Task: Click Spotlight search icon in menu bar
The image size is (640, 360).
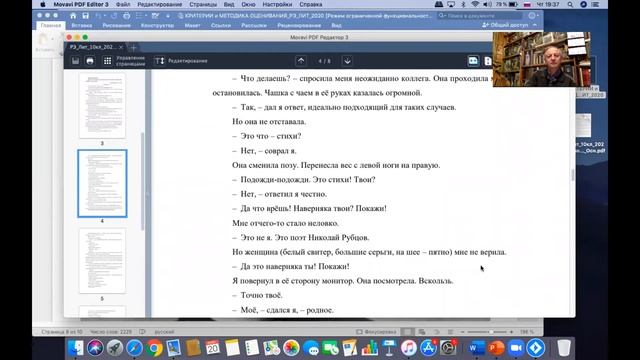Action: [570, 4]
